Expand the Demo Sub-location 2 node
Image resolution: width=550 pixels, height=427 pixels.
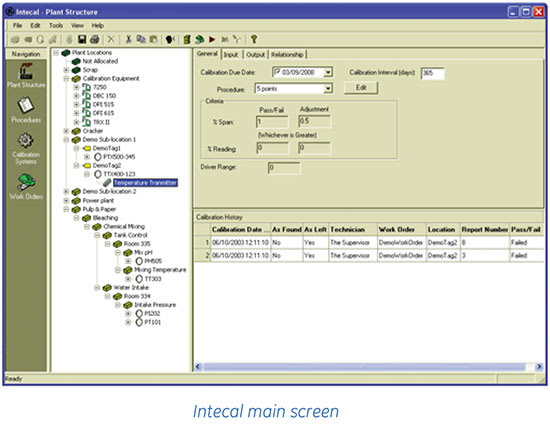coord(66,192)
